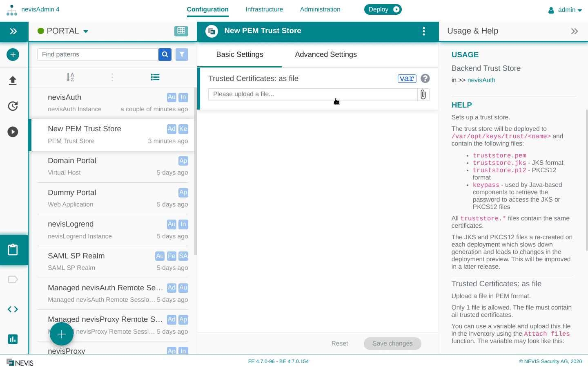
Task: Open the admin user dropdown
Action: (x=565, y=10)
